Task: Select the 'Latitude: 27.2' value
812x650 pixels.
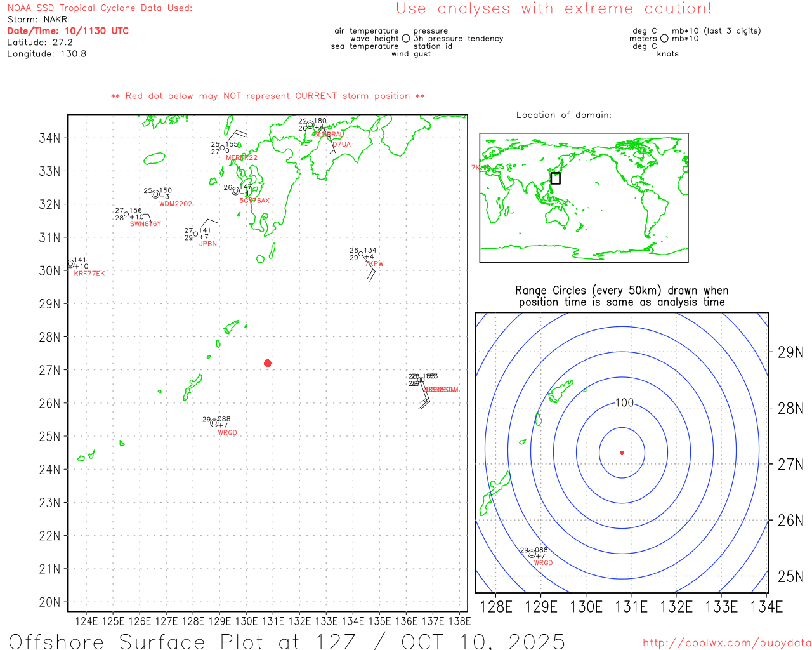Action: (x=40, y=43)
